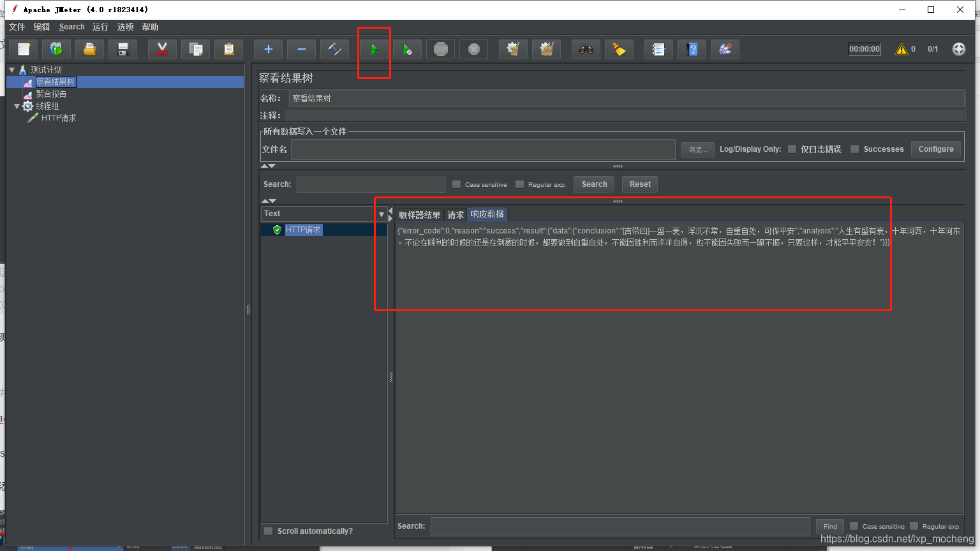The height and width of the screenshot is (551, 980).
Task: Click the bottom Search field beside Find
Action: (x=620, y=526)
